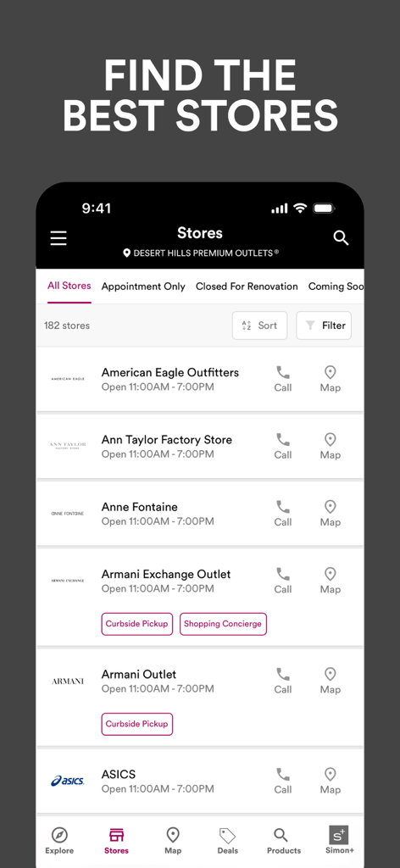Viewport: 400px width, 868px height.
Task: Tap the battery status bar icon
Action: 325,209
